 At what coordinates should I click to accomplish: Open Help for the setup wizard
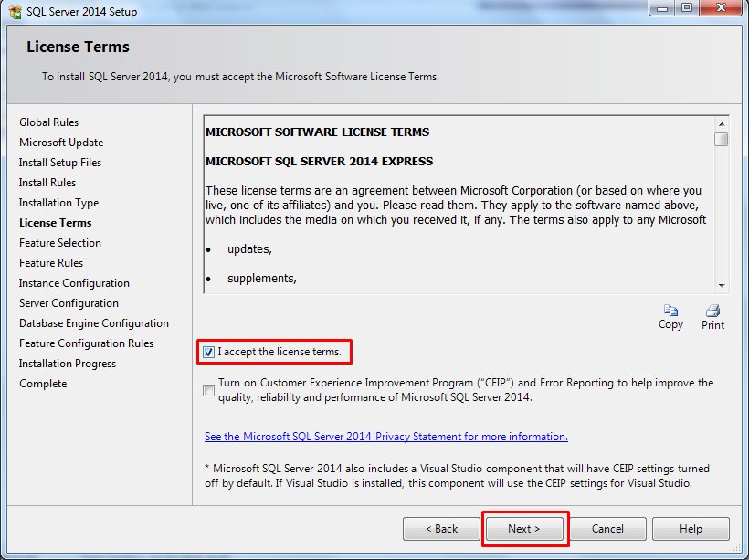click(x=691, y=529)
